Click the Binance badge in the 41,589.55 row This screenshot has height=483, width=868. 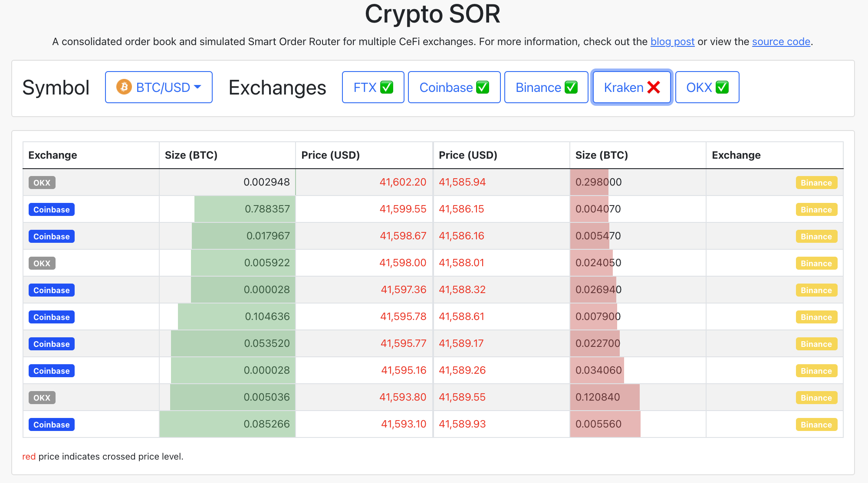point(816,398)
